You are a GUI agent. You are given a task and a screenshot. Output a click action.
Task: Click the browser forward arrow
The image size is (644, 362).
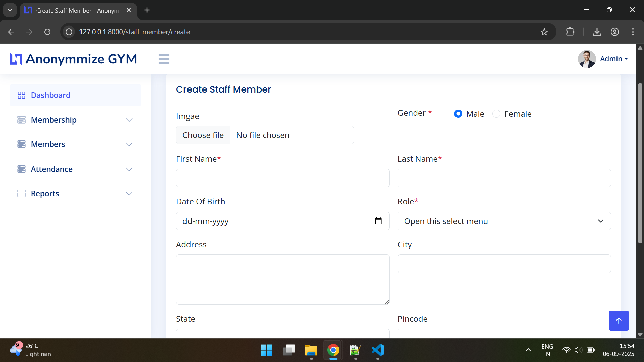pyautogui.click(x=29, y=32)
